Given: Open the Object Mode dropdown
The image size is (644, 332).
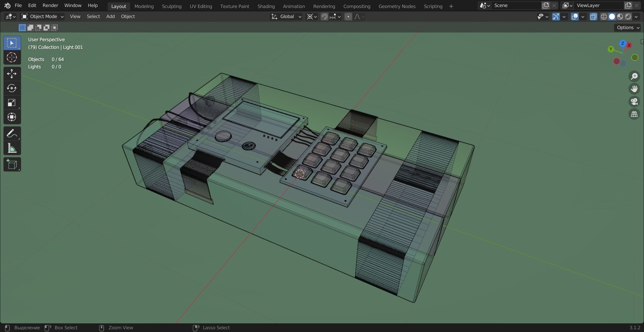Looking at the screenshot, I should [x=42, y=16].
